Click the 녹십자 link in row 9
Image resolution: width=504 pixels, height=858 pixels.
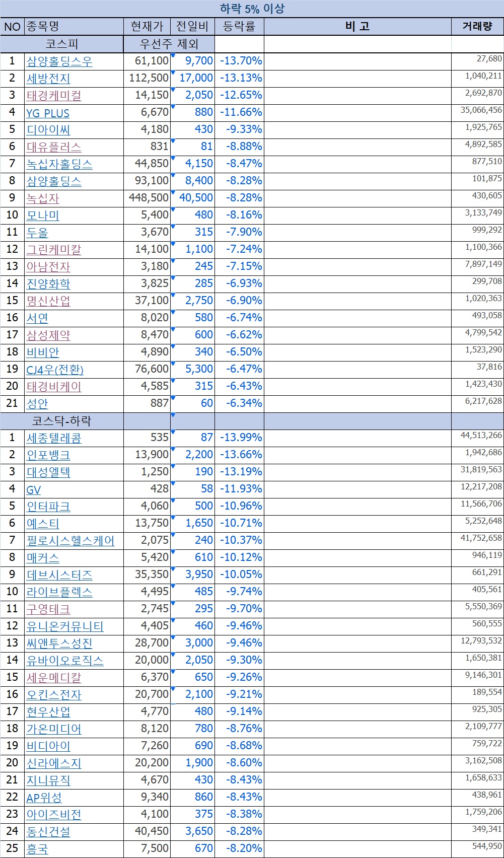[43, 198]
